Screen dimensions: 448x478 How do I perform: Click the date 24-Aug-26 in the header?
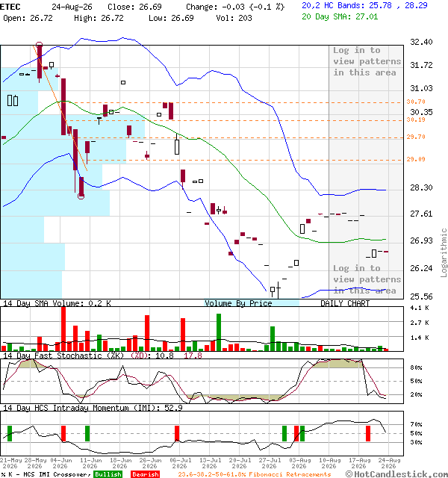tap(72, 7)
